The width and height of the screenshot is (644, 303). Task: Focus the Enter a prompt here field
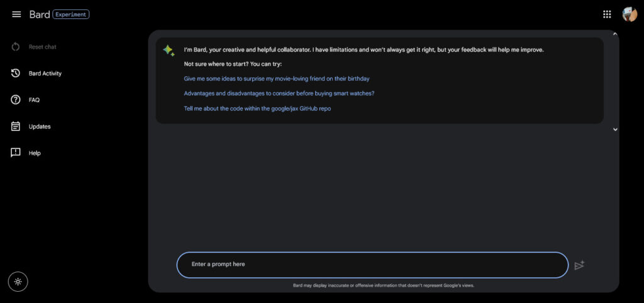(x=372, y=265)
